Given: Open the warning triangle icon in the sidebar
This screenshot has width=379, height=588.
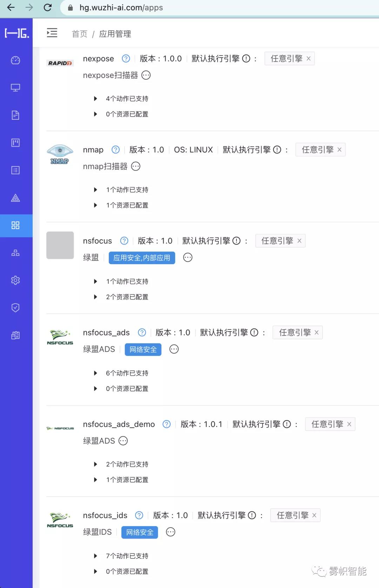Looking at the screenshot, I should [15, 198].
